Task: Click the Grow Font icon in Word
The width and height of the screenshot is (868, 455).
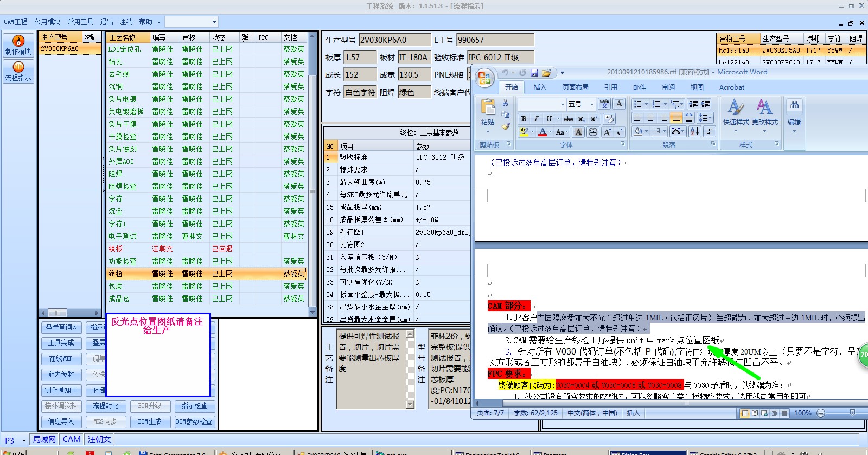Action: click(x=608, y=132)
